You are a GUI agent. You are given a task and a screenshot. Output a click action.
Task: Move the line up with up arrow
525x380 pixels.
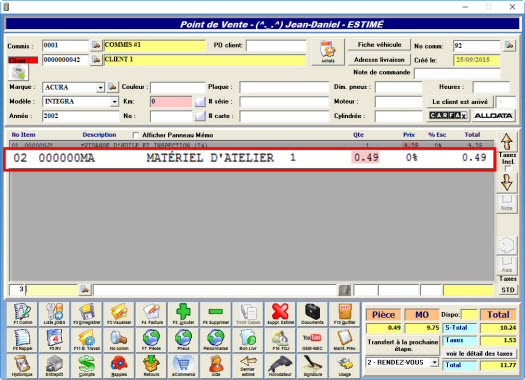[507, 141]
